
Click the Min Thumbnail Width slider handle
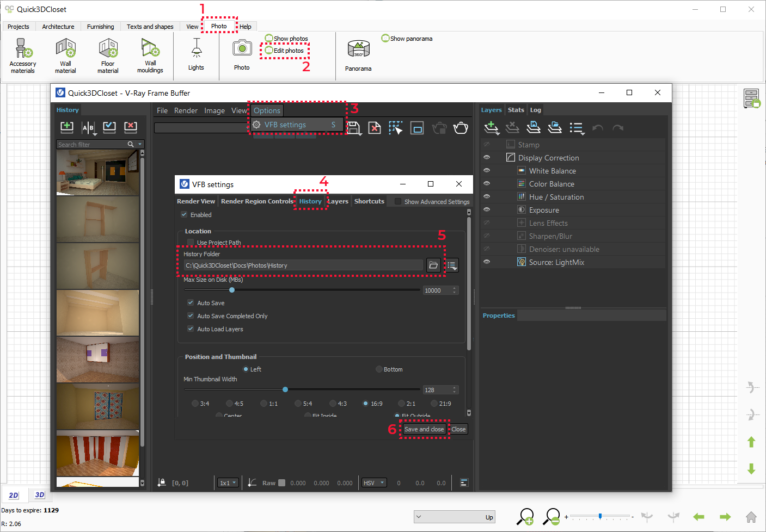[x=285, y=389]
